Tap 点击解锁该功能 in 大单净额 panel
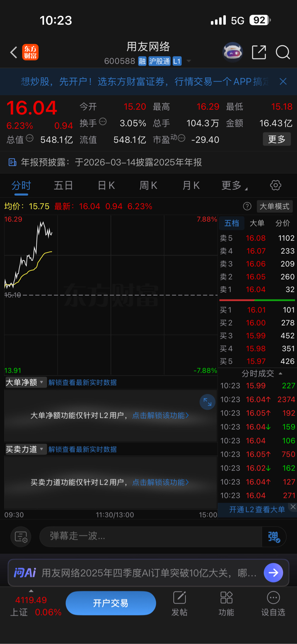 (x=160, y=415)
